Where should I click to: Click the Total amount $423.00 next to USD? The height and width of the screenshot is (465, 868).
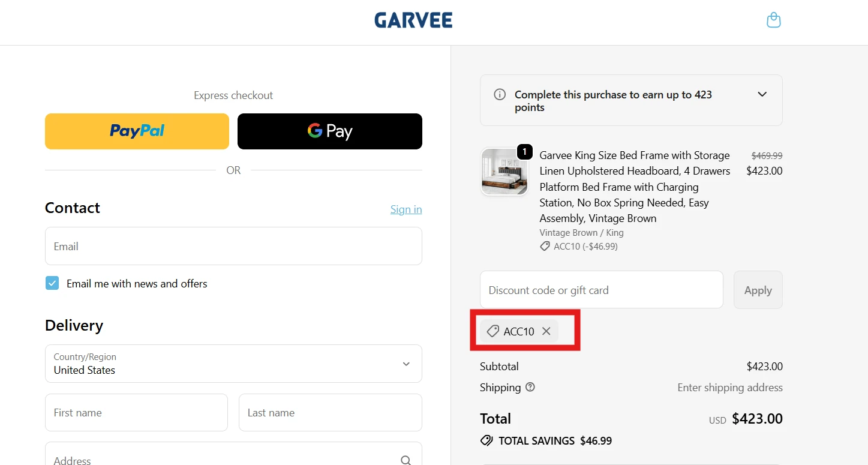point(757,419)
